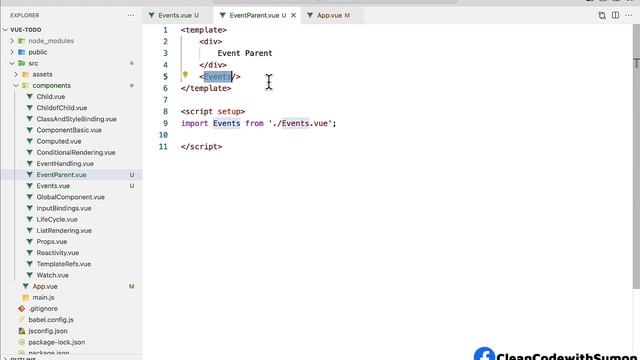Open ChildofChild.vue file
The image size is (640, 360).
[62, 108]
